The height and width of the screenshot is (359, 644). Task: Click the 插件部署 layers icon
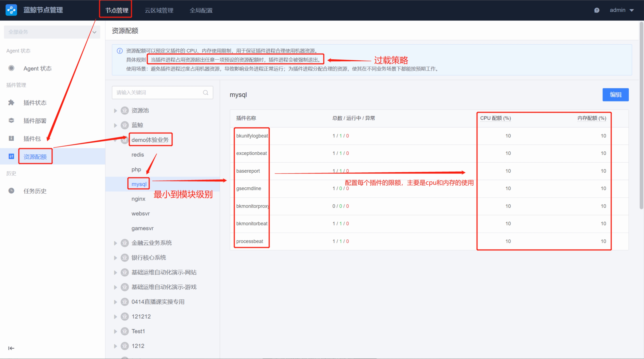pos(11,120)
